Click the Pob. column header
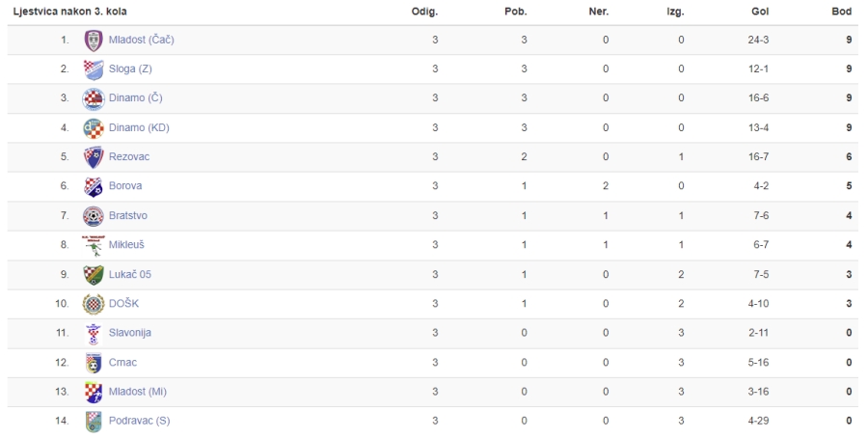The width and height of the screenshot is (868, 439). pyautogui.click(x=515, y=12)
